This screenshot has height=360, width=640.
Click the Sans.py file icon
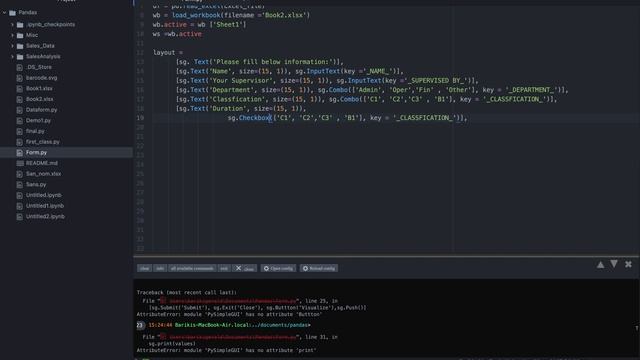(x=20, y=184)
